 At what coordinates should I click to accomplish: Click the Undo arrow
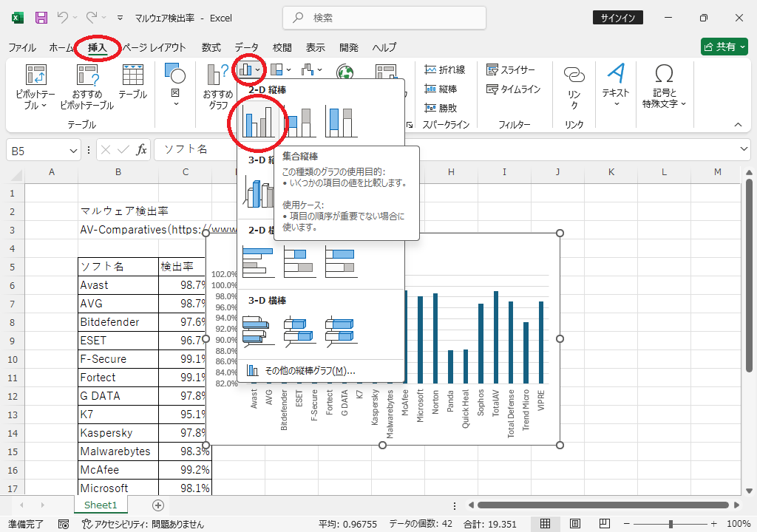[62, 18]
